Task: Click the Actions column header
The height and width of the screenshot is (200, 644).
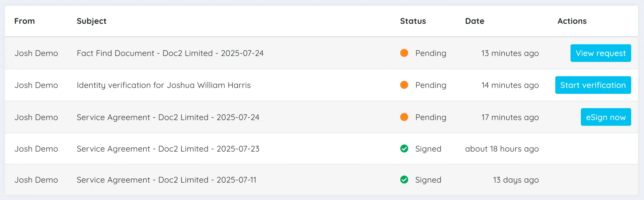Action: 572,21
